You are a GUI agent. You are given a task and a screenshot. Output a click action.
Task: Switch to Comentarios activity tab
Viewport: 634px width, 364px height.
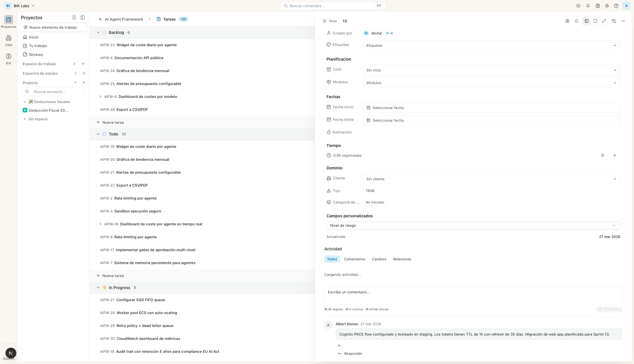point(354,259)
